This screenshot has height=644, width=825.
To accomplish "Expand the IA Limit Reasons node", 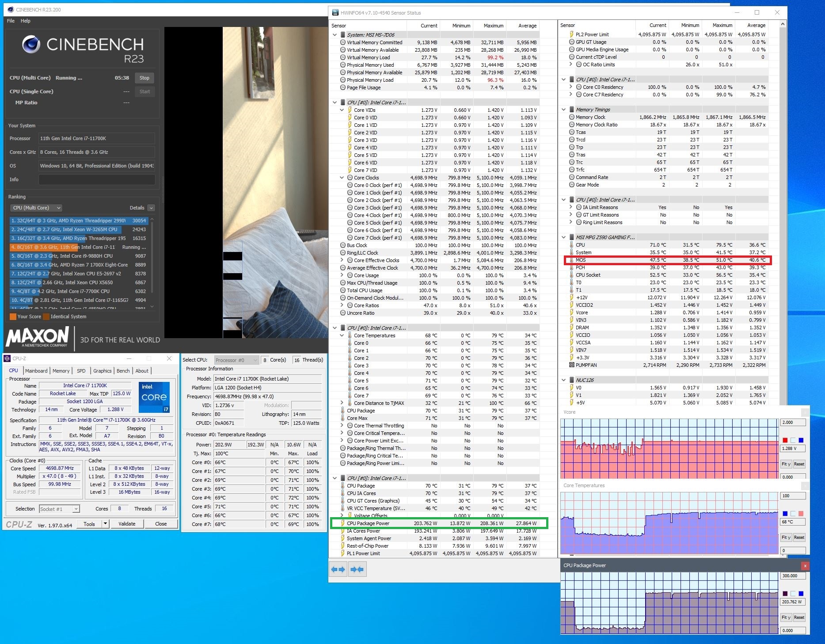I will coord(570,207).
